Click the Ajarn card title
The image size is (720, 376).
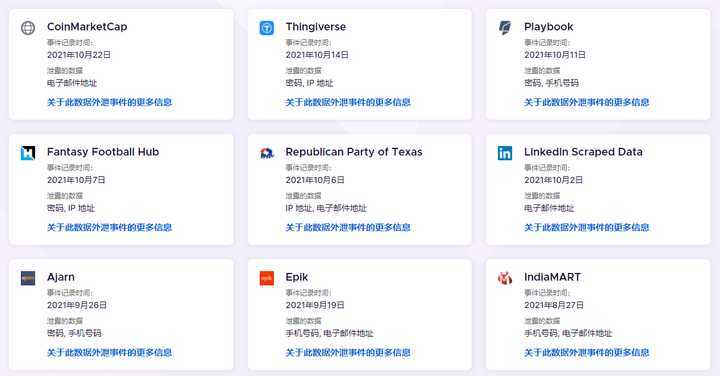[x=61, y=277]
